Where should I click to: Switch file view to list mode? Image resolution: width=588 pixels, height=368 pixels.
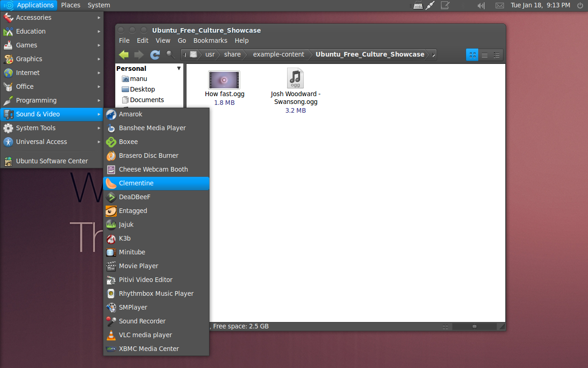(484, 54)
